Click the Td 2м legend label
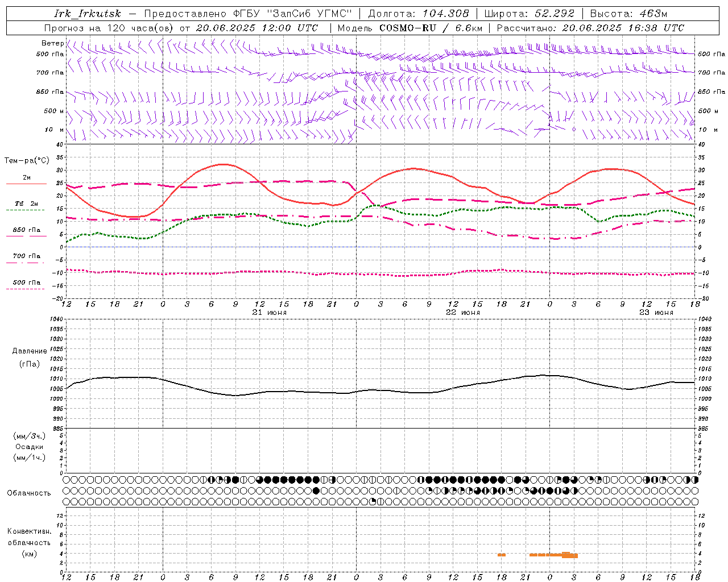The height and width of the screenshot is (582, 728). pyautogui.click(x=26, y=203)
